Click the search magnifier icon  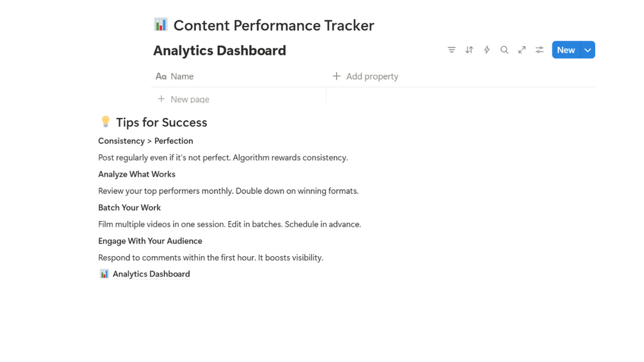point(504,50)
